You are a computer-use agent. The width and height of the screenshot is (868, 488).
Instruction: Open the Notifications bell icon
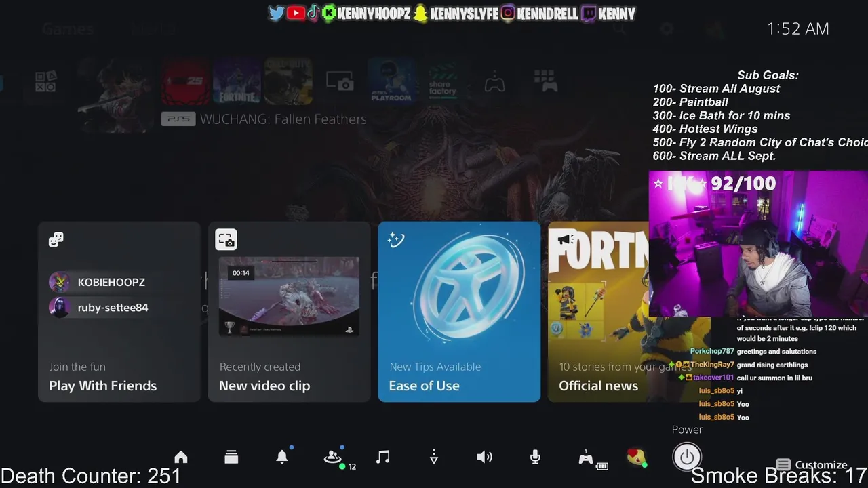click(282, 457)
